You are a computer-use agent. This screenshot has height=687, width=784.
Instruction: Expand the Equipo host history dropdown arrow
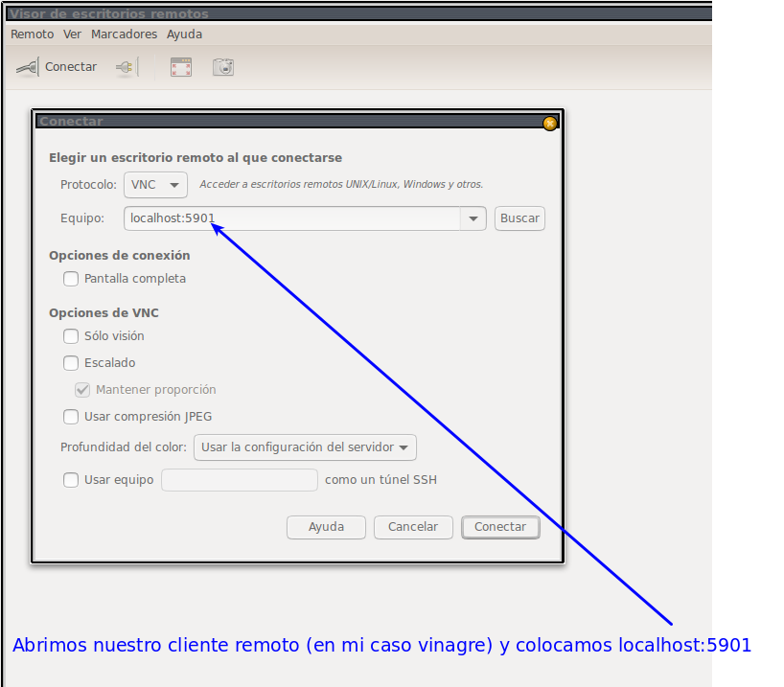[x=473, y=218]
